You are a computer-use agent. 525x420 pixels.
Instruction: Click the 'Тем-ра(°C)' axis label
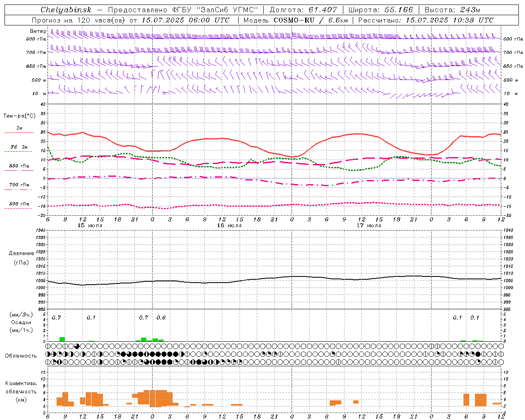[19, 116]
